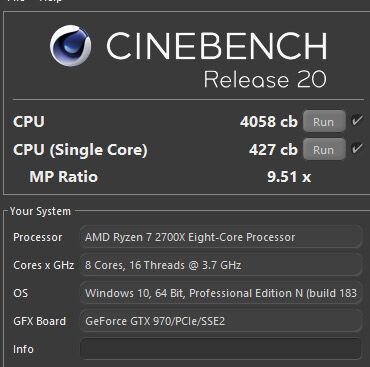Open the Help menu
The image size is (370, 367).
click(x=51, y=1)
